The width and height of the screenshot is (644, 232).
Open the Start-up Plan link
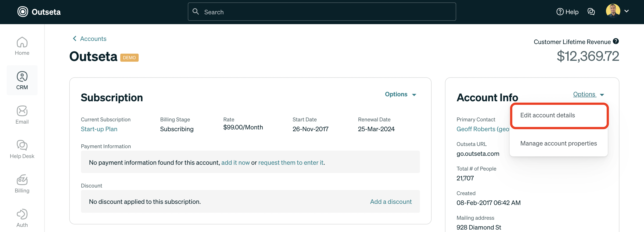coord(99,129)
